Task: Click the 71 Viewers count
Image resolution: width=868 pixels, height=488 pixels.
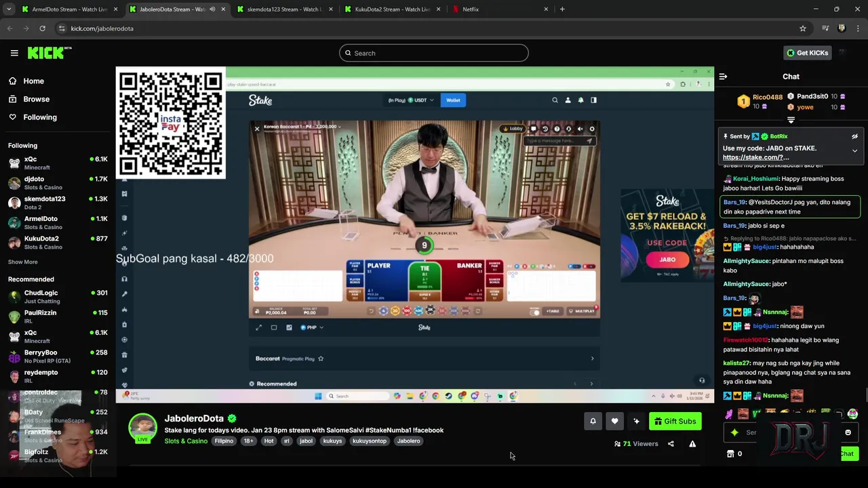Action: click(636, 444)
